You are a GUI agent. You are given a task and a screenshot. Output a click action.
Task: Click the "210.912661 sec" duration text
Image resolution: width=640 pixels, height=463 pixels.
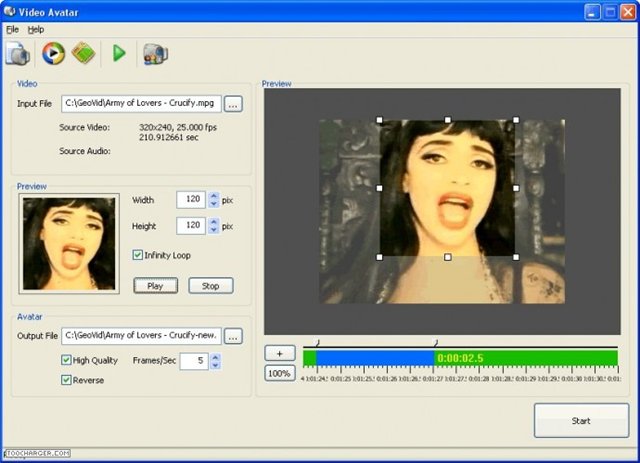pyautogui.click(x=169, y=137)
